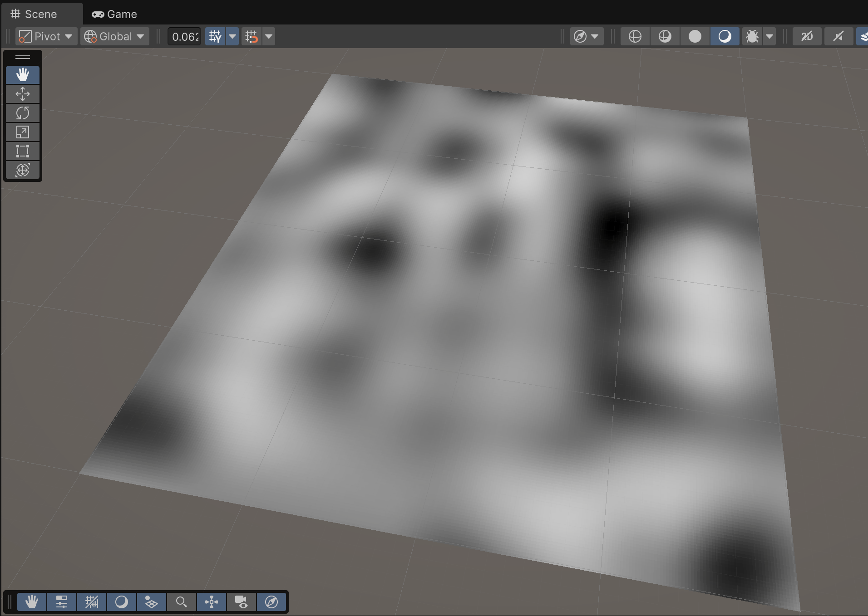Expand the debug draw mode dropdown arrow

pyautogui.click(x=769, y=36)
